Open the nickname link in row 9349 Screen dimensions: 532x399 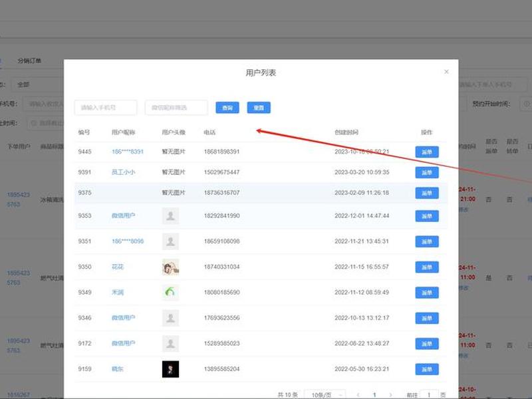point(118,292)
